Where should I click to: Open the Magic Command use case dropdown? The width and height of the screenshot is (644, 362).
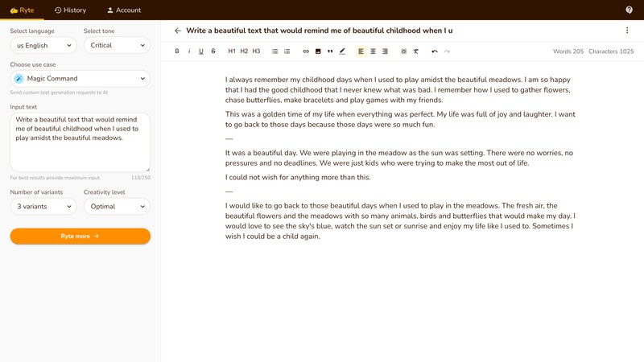[x=80, y=79]
